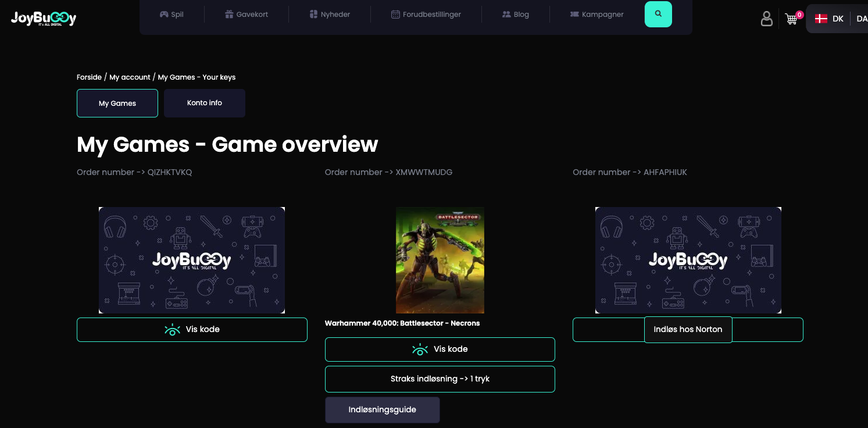Open the Warhammer Battlesector Necrons cover image
This screenshot has width=868, height=428.
pyautogui.click(x=440, y=260)
